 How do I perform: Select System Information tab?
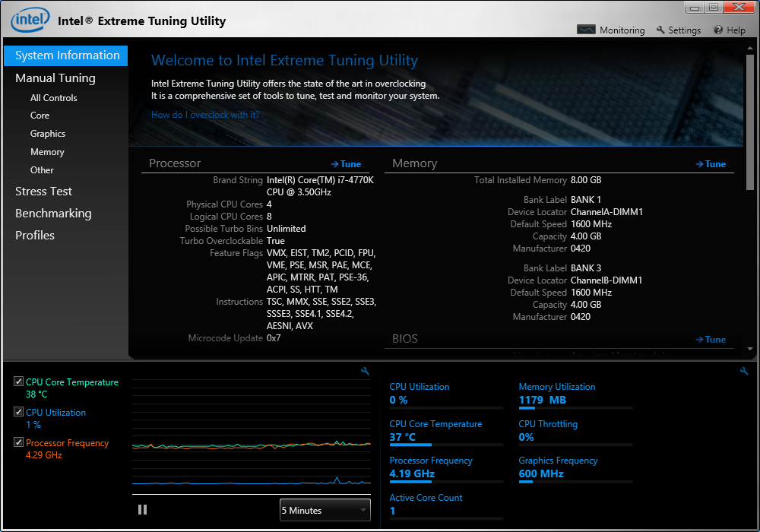pyautogui.click(x=66, y=55)
